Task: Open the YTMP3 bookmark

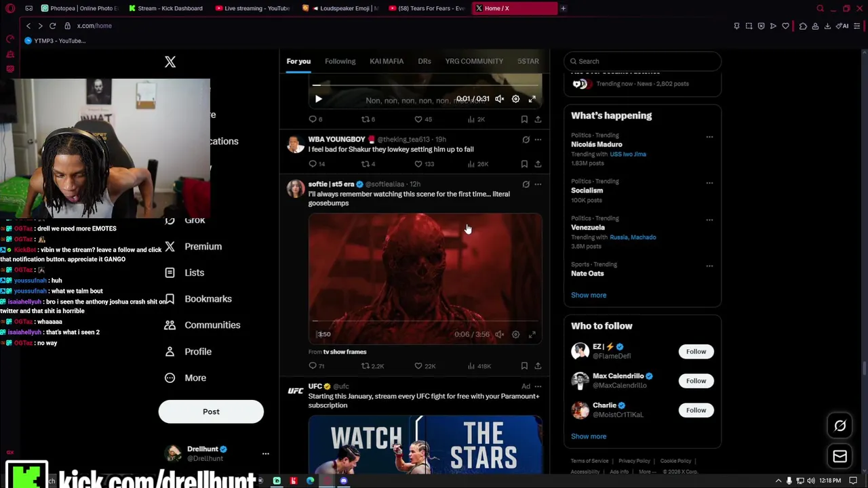Action: coord(55,41)
